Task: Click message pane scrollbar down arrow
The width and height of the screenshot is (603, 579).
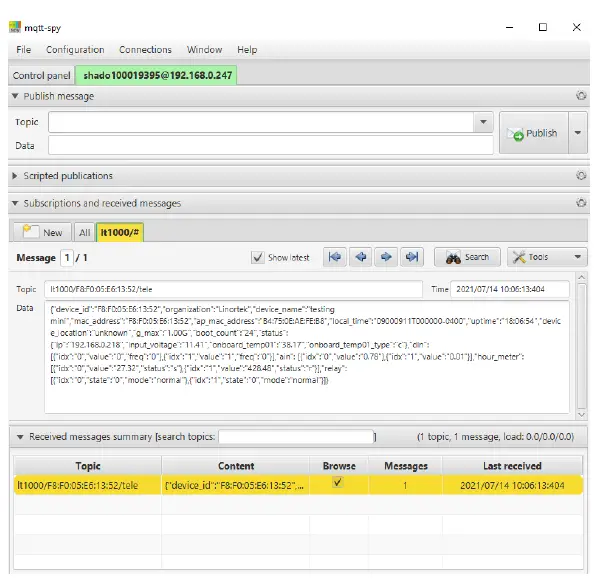Action: (x=581, y=414)
